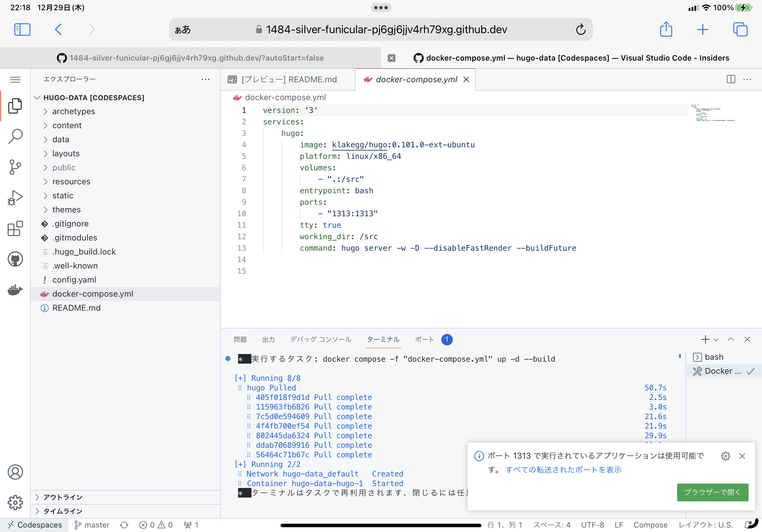Open the Source Control view
The width and height of the screenshot is (762, 532).
[15, 167]
